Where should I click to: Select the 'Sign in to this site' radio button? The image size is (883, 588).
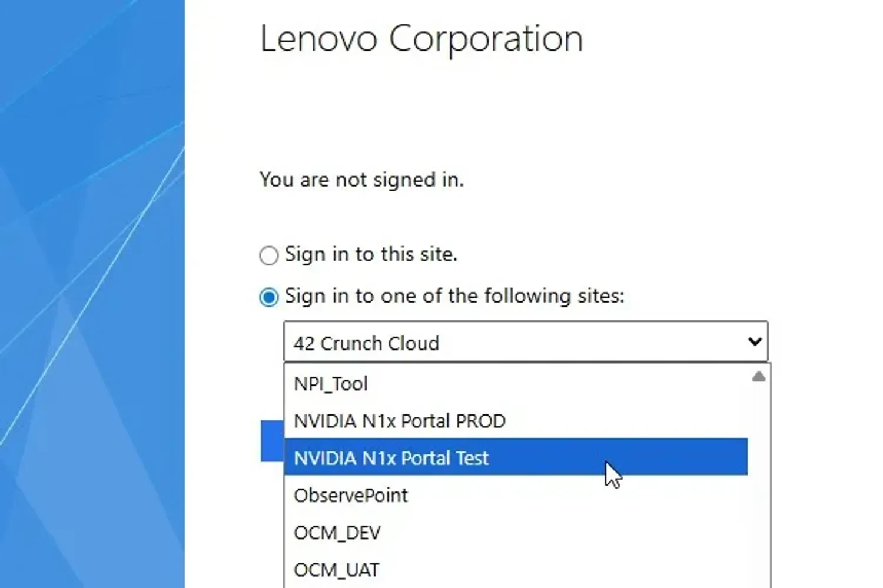click(x=269, y=255)
